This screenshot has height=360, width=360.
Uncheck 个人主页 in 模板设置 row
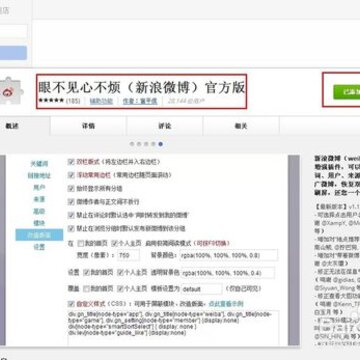pyautogui.click(x=120, y=288)
